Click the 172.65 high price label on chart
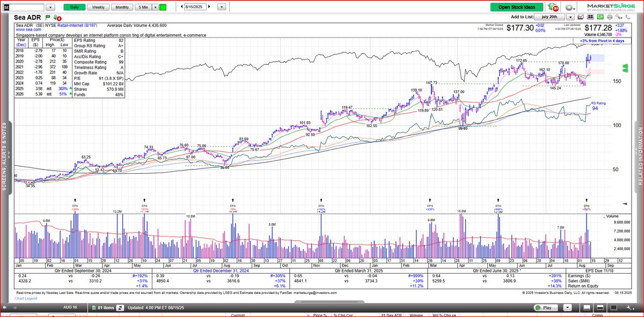This screenshot has height=317, width=644. click(x=521, y=61)
